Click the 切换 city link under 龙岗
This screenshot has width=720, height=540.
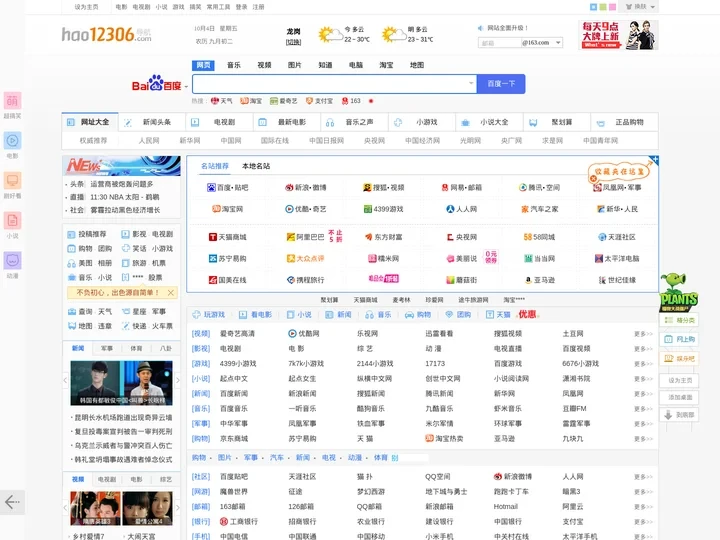pyautogui.click(x=293, y=42)
